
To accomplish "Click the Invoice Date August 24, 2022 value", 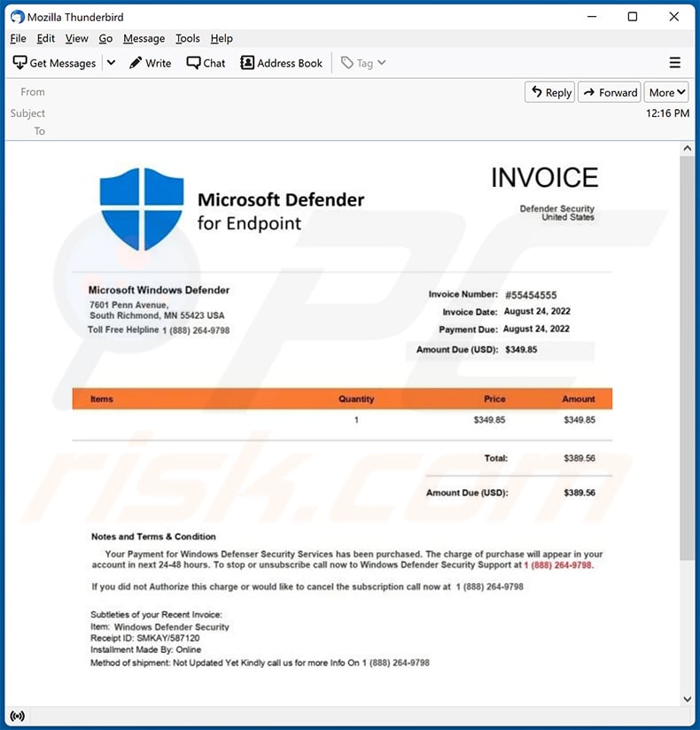I will pos(537,311).
